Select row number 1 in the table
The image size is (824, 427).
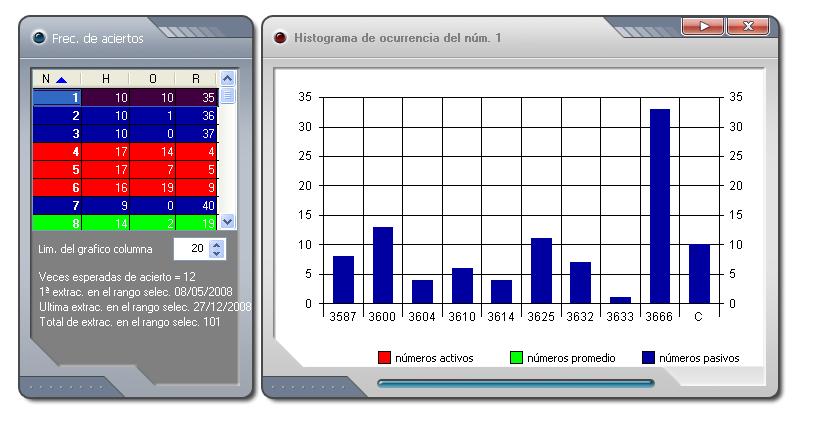[x=125, y=98]
